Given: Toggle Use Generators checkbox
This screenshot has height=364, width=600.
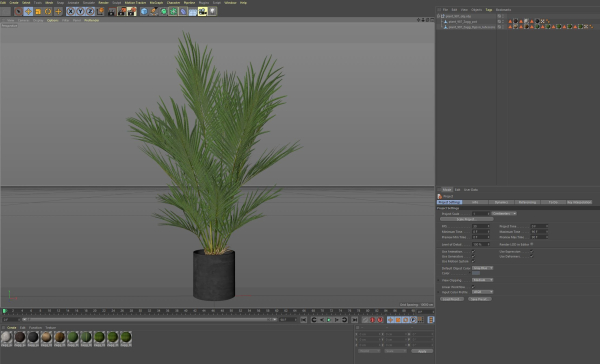Looking at the screenshot, I should (473, 257).
